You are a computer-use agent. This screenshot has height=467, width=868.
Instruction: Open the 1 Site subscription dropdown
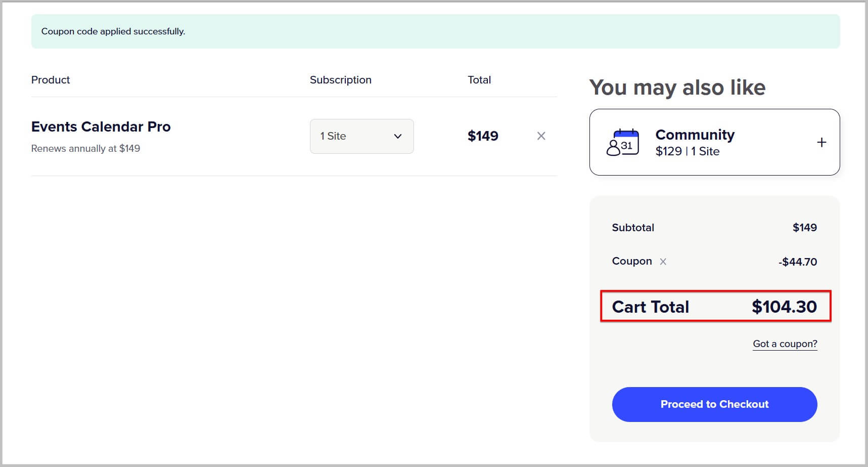[x=361, y=136]
